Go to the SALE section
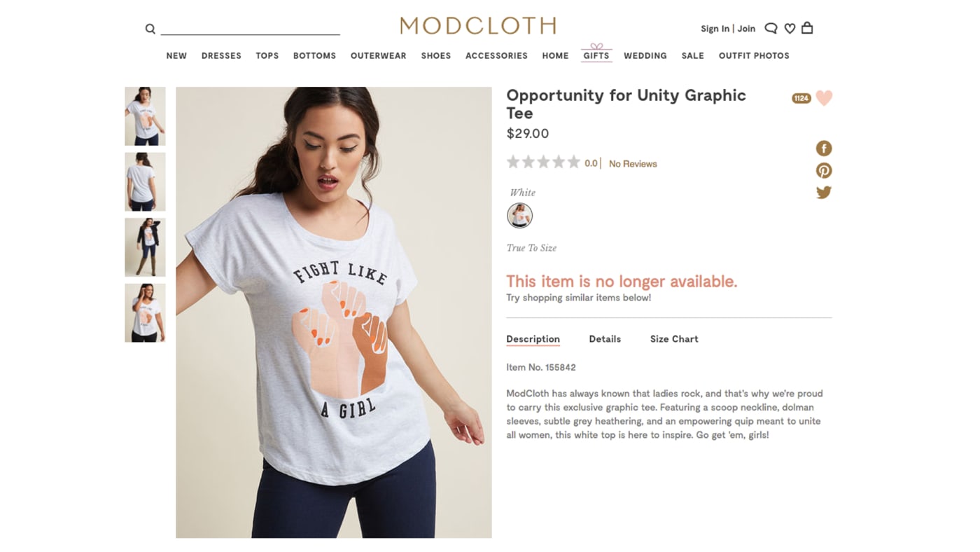Image resolution: width=980 pixels, height=552 pixels. click(692, 56)
